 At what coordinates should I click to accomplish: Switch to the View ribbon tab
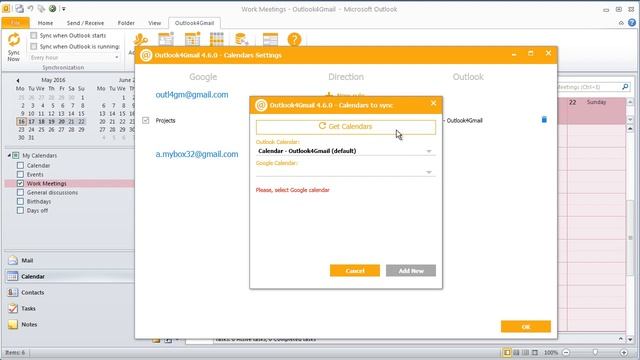(154, 23)
